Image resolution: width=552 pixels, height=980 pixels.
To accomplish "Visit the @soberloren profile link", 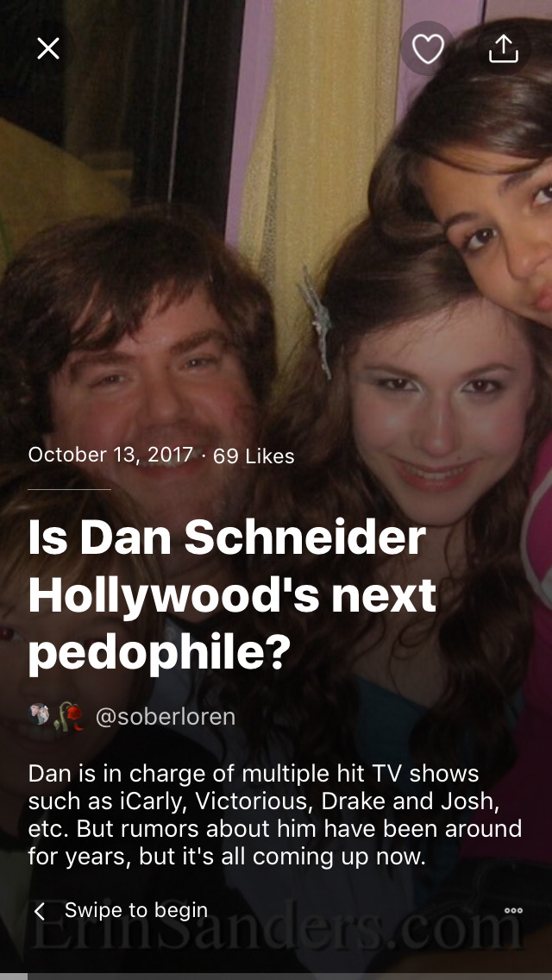I will [165, 716].
